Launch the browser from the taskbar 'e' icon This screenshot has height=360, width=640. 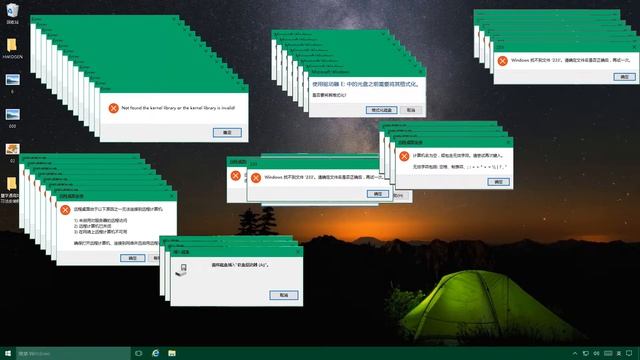tap(155, 353)
